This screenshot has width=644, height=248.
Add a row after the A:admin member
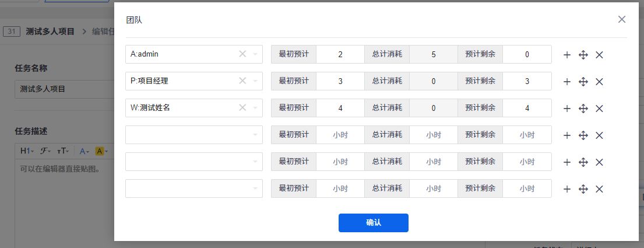pos(566,55)
